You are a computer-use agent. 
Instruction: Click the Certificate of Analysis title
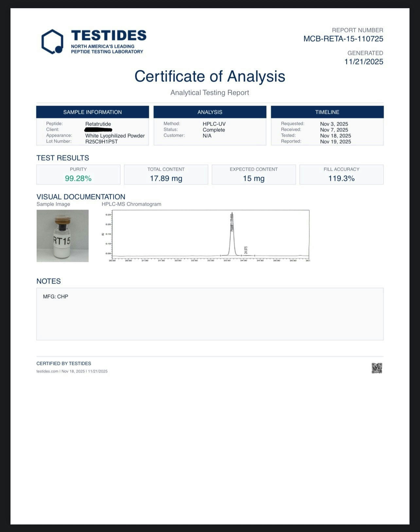210,76
